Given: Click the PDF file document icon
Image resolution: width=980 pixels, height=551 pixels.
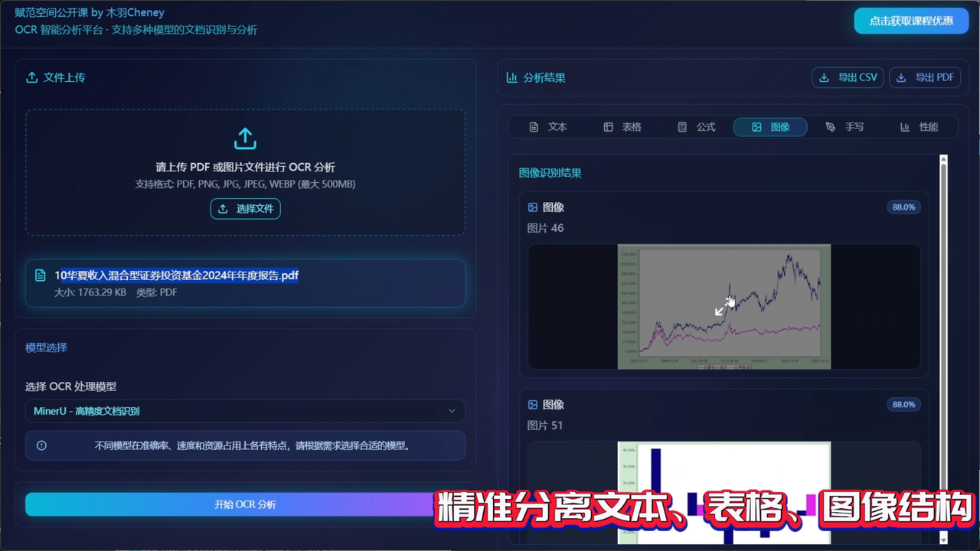Looking at the screenshot, I should point(41,275).
